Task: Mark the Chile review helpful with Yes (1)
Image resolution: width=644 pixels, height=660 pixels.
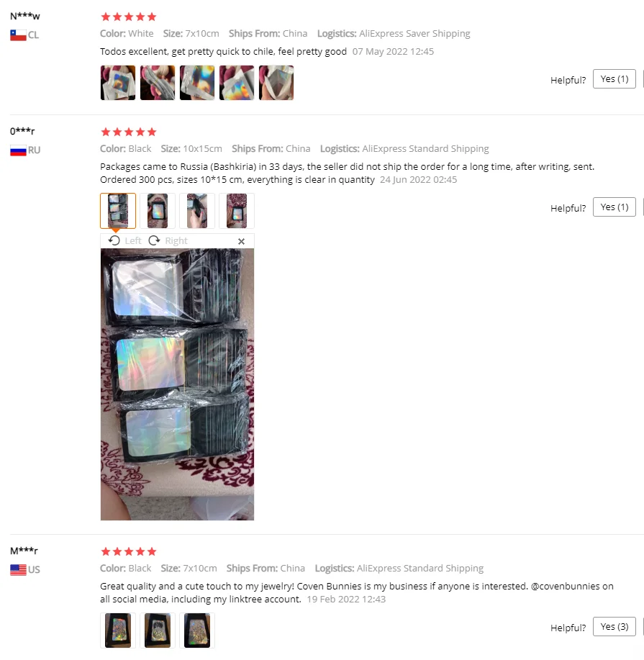Action: pyautogui.click(x=614, y=79)
